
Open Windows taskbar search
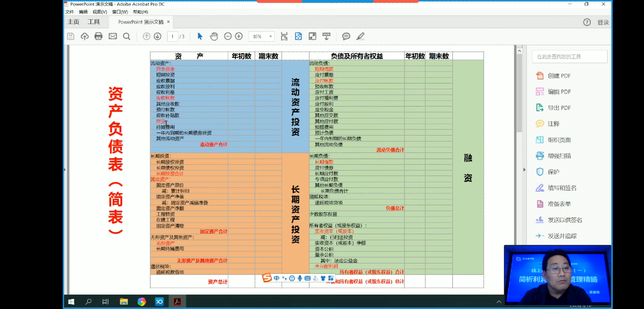(89, 302)
